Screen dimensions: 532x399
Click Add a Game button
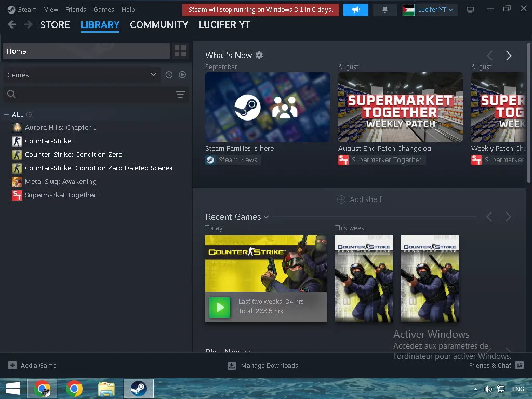(32, 366)
